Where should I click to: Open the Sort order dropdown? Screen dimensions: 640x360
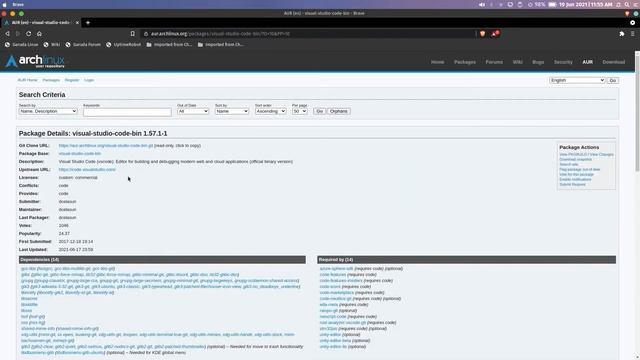[x=270, y=111]
